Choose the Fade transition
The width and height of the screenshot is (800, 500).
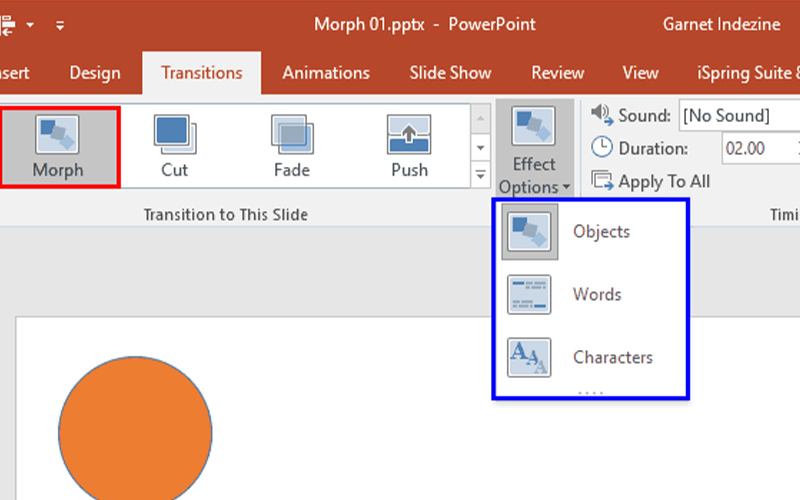292,147
